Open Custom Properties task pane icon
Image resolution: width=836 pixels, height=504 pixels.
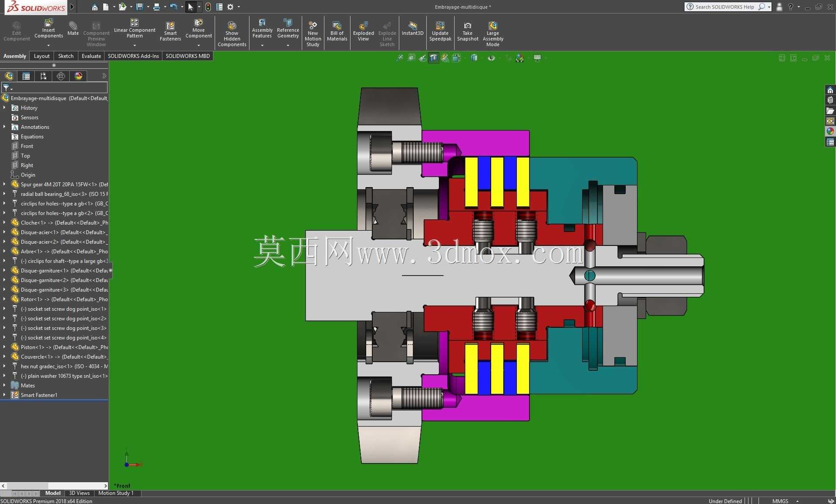830,142
